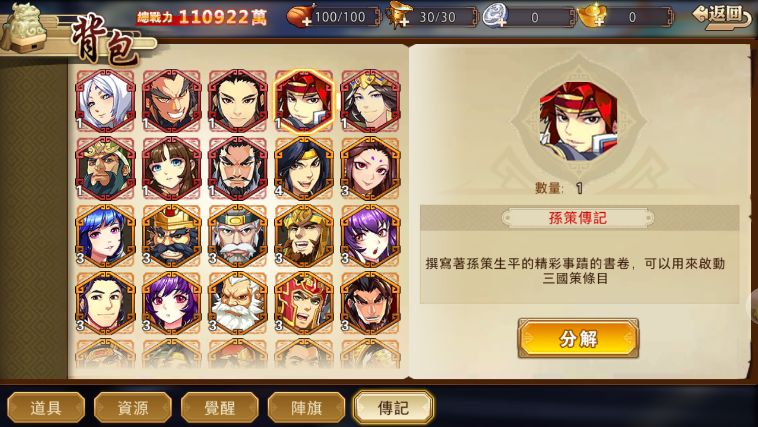
Task: Select the green-hat bearded general portrait
Action: coord(105,169)
